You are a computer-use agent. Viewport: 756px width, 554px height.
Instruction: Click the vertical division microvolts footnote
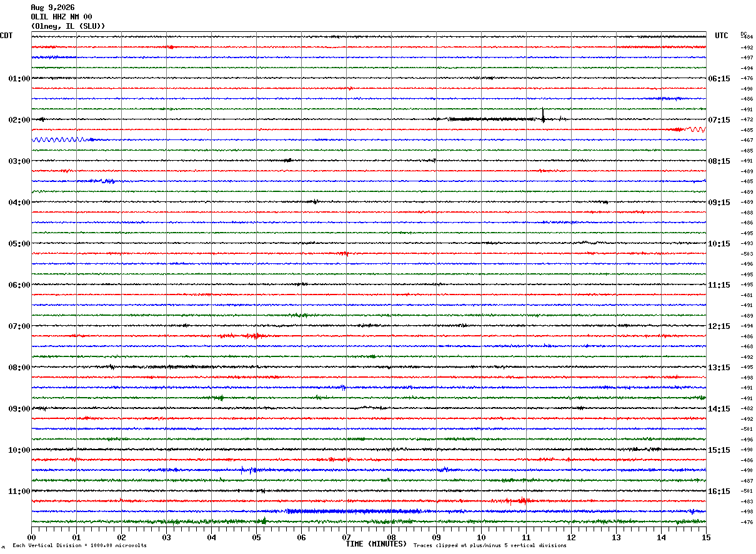[79, 546]
